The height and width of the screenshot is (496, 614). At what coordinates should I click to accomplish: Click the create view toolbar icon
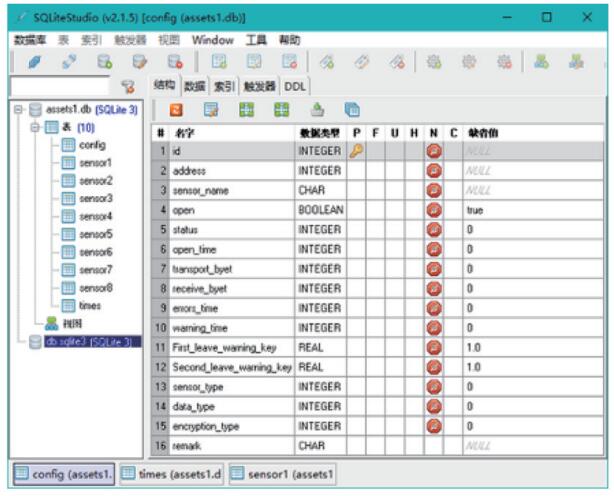pos(542,62)
